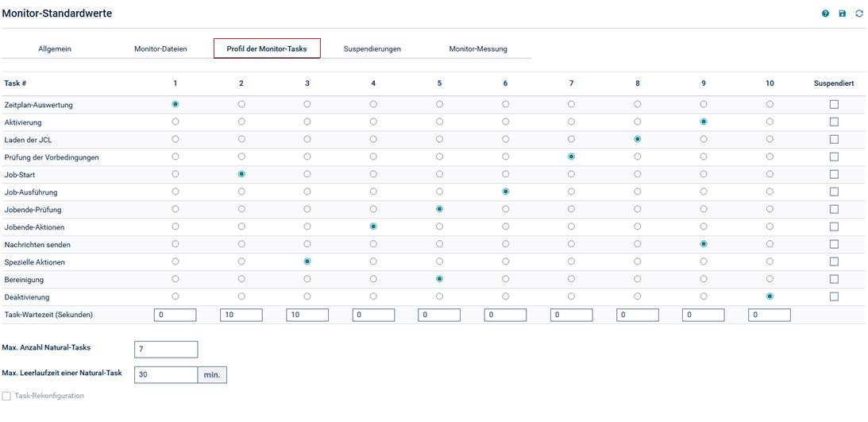Tick Suspendiert for Job-Start
Viewport: 868px width, 422px height.
[x=834, y=174]
